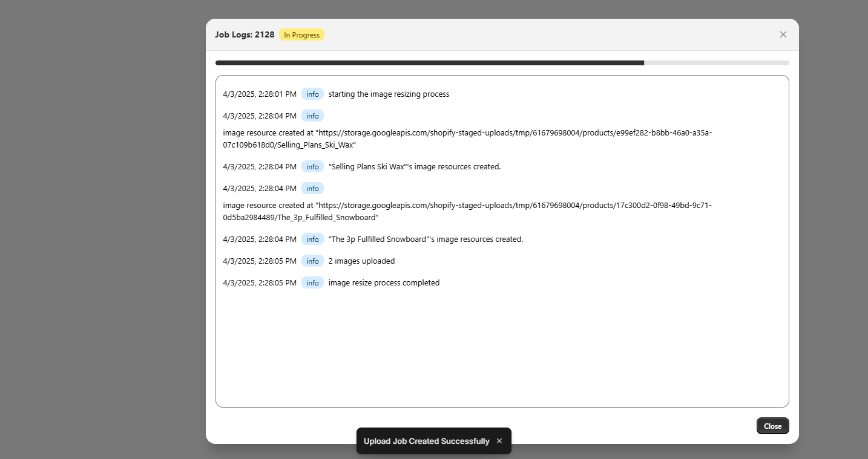The image size is (868, 459).
Task: Click the info badge beside "starting the image resizing process"
Action: pos(312,94)
